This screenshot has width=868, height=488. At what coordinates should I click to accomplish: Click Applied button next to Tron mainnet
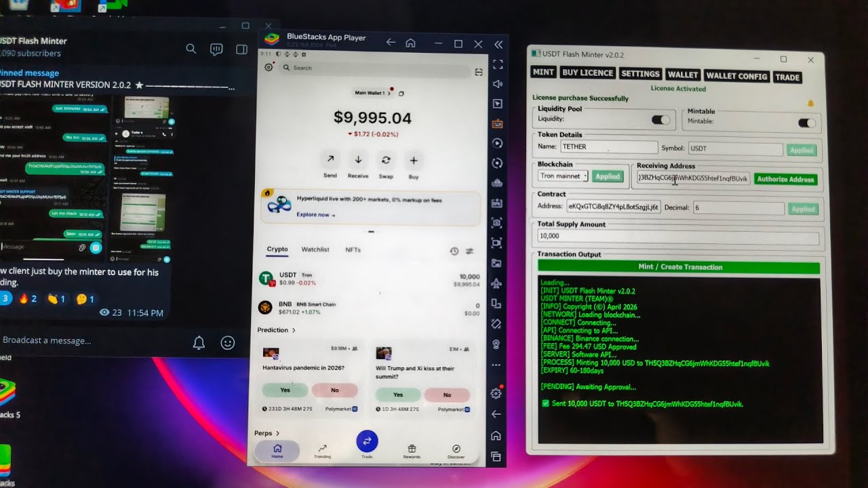click(x=607, y=176)
